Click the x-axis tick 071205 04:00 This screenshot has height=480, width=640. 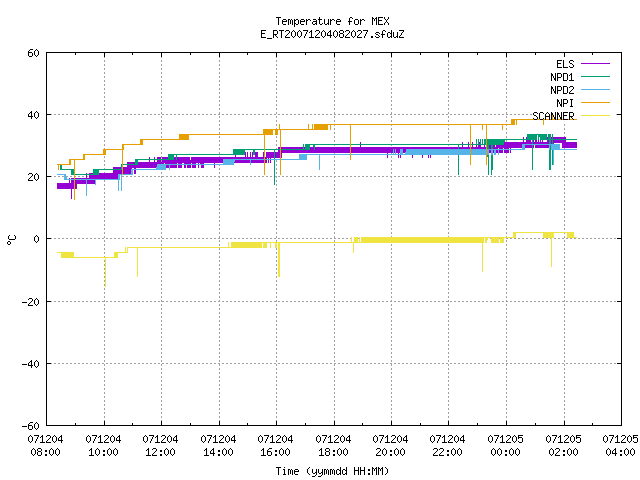click(x=621, y=446)
